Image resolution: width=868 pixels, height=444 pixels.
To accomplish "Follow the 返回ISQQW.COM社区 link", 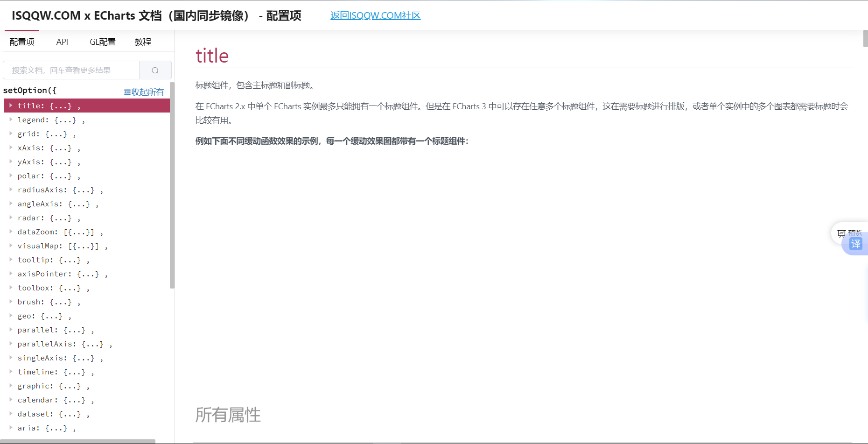I will (x=375, y=15).
